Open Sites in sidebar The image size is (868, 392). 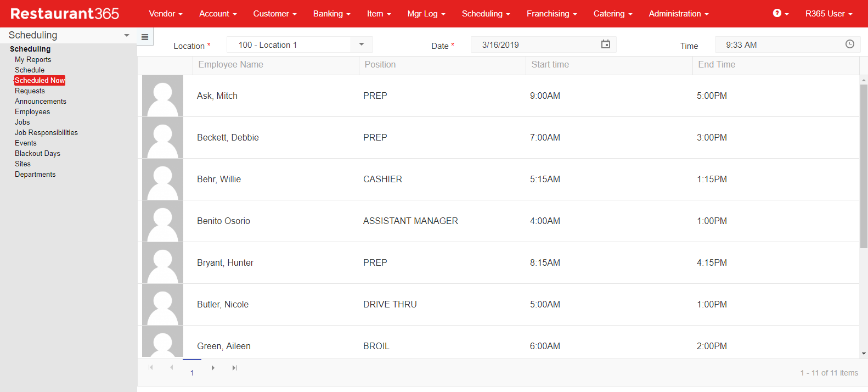click(22, 164)
